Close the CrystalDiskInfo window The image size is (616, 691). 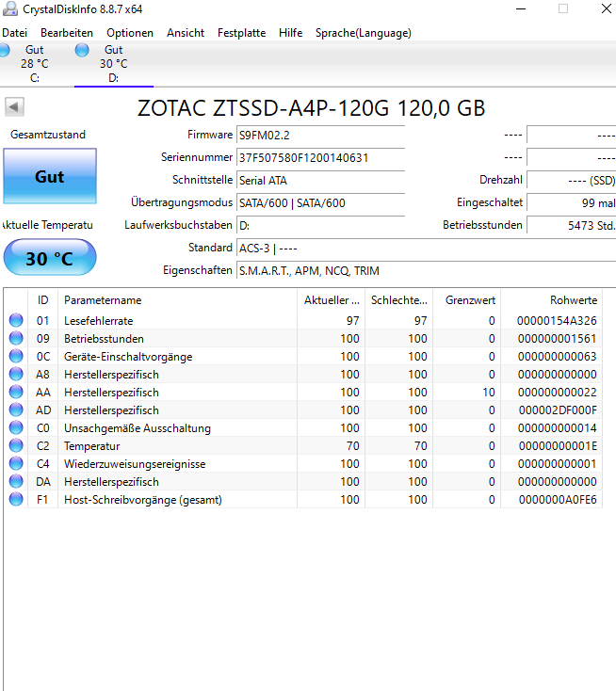(607, 8)
